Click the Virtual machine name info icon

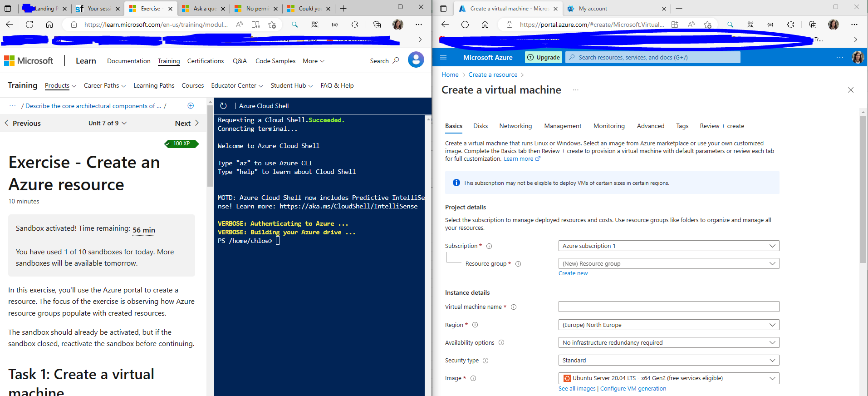pyautogui.click(x=514, y=307)
